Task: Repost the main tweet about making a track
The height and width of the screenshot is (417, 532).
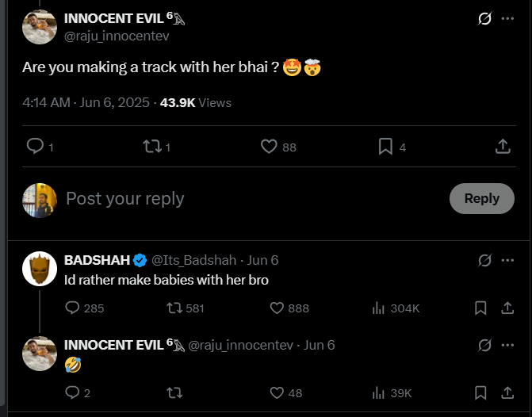Action: pos(150,147)
